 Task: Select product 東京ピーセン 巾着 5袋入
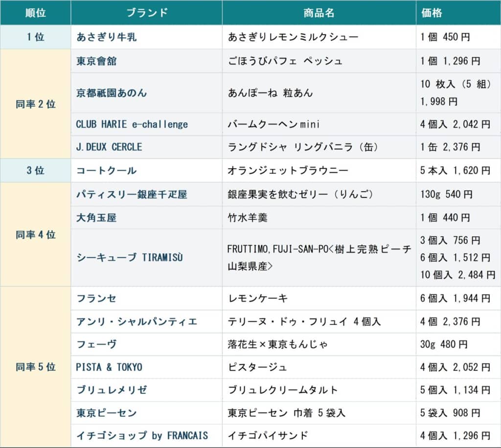coord(287,413)
